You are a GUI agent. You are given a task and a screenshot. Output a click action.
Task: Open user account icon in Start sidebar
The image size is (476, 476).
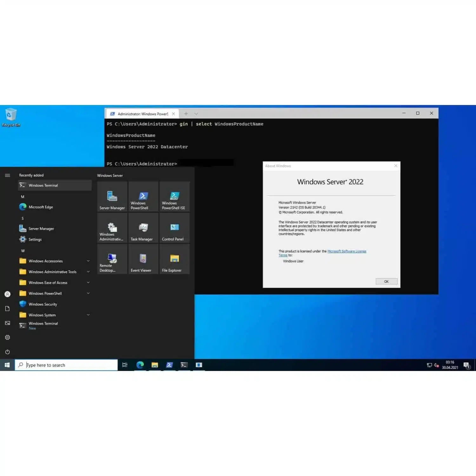(7, 294)
